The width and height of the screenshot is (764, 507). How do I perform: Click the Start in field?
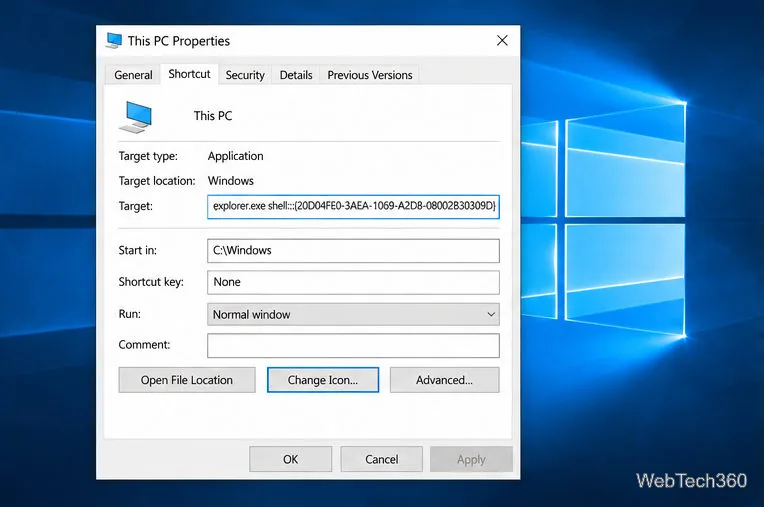(x=353, y=251)
